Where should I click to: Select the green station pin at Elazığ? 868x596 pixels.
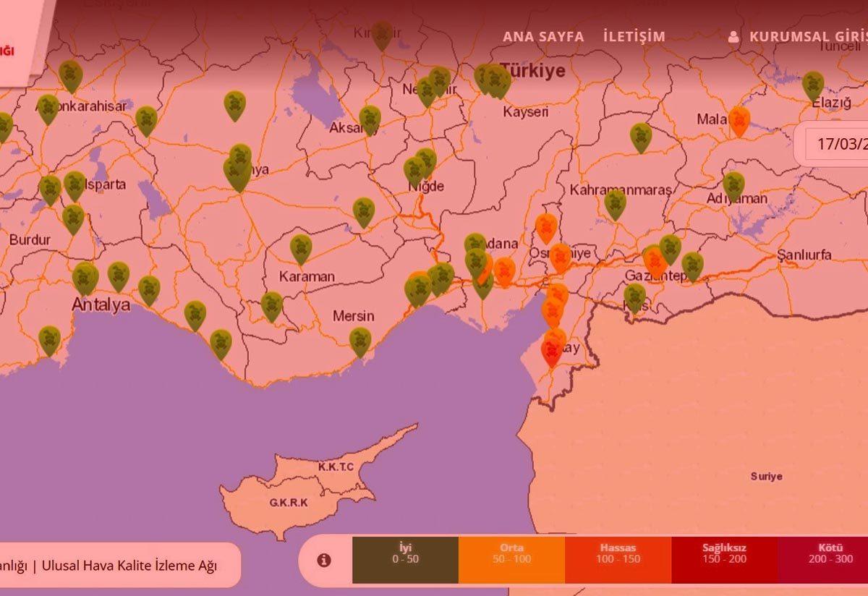pyautogui.click(x=813, y=85)
